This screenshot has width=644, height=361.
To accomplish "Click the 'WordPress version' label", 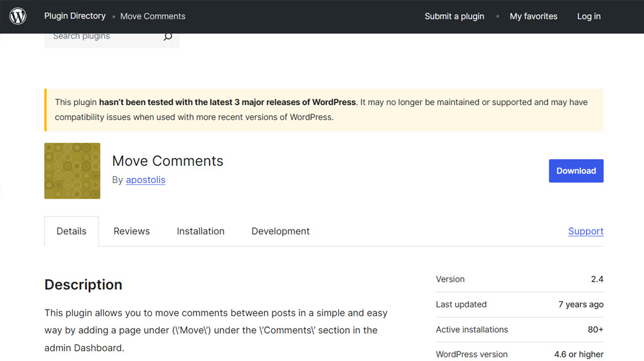I will click(471, 355).
